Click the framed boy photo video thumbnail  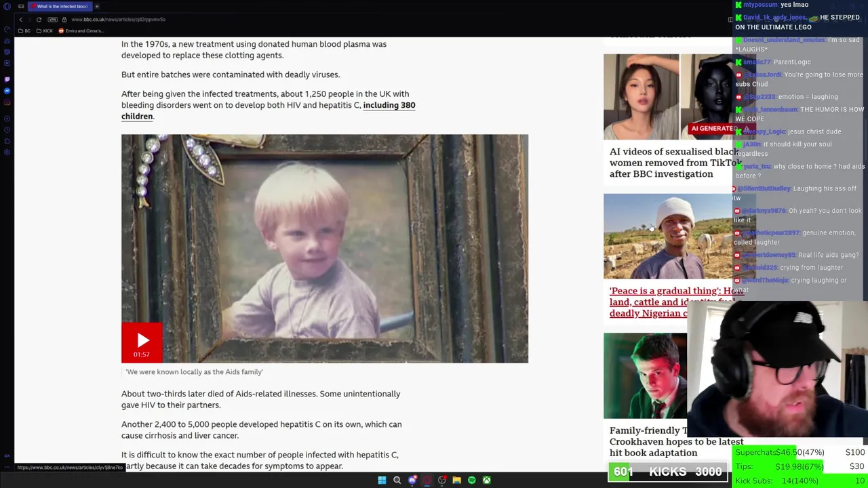(324, 248)
